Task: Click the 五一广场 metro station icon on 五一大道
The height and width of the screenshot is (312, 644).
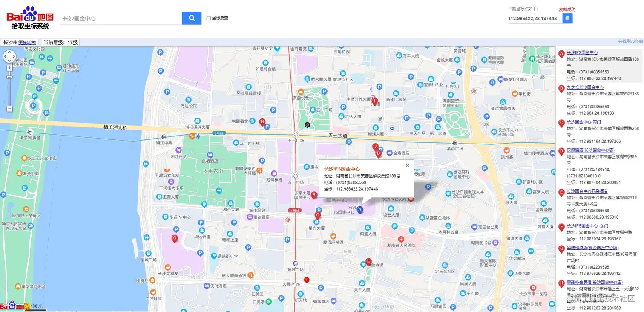Action: (x=296, y=134)
